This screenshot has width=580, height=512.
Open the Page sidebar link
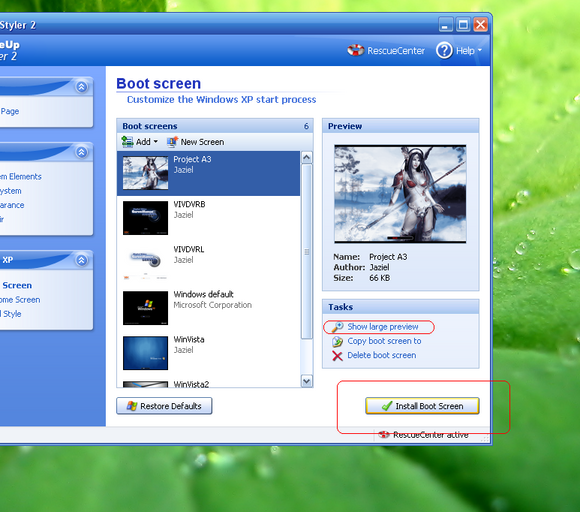(x=10, y=111)
